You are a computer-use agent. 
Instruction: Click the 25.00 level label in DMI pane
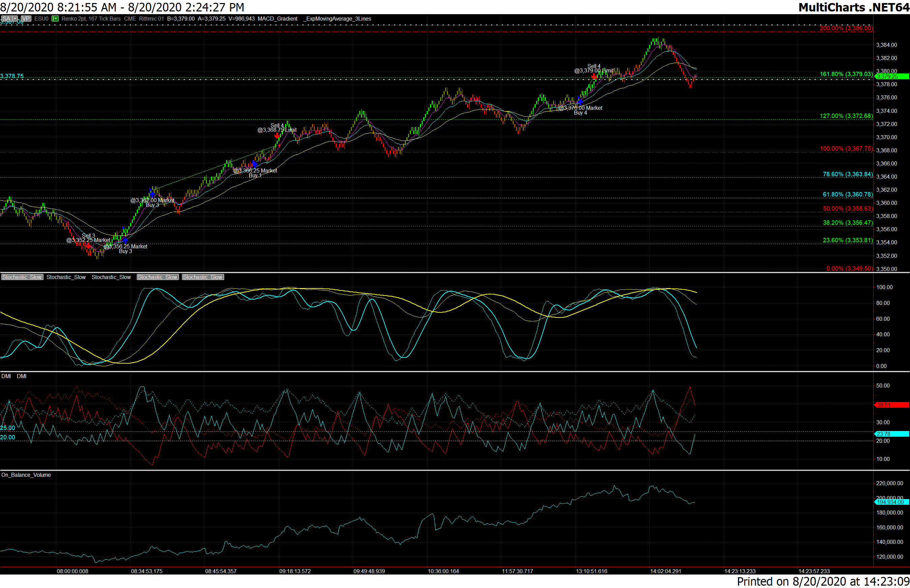[x=8, y=428]
